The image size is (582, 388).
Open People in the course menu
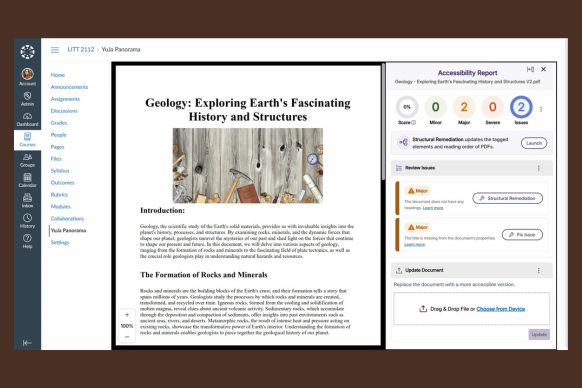(59, 135)
